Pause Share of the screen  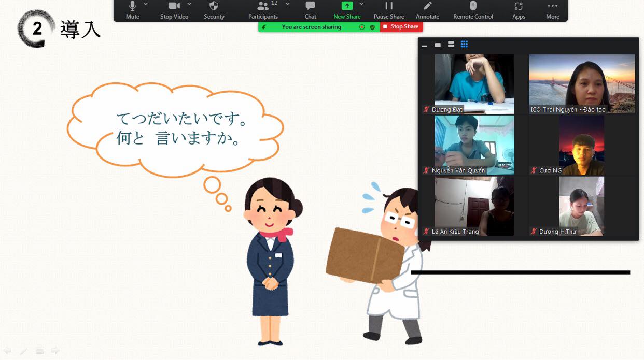(389, 10)
